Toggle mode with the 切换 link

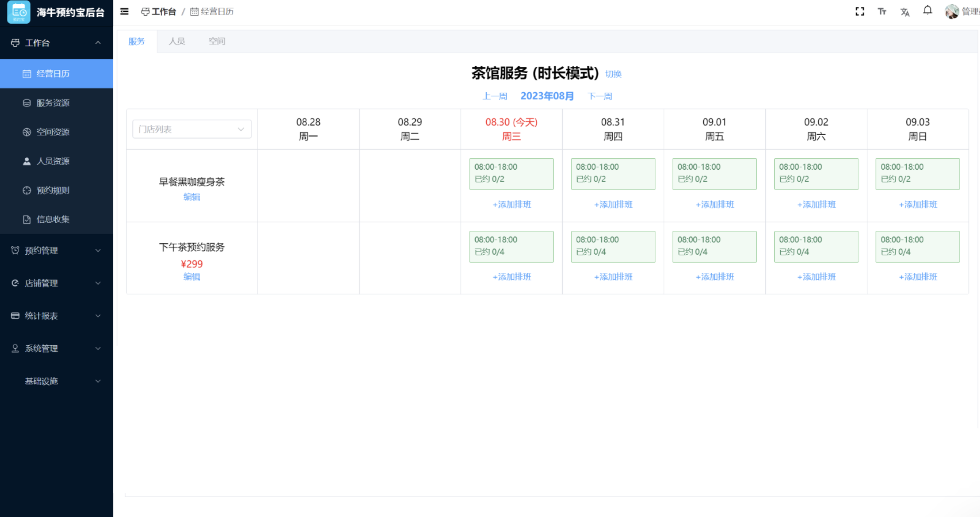coord(613,74)
